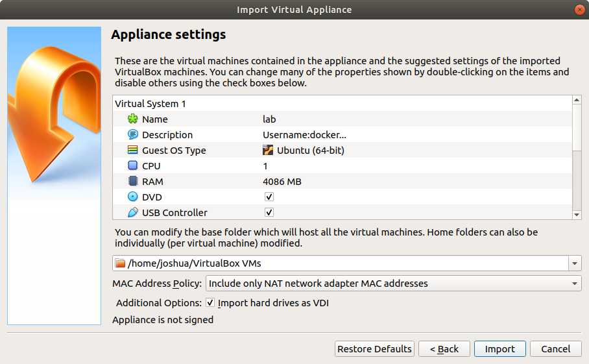Click the RAM module icon
The image size is (589, 364).
(132, 182)
